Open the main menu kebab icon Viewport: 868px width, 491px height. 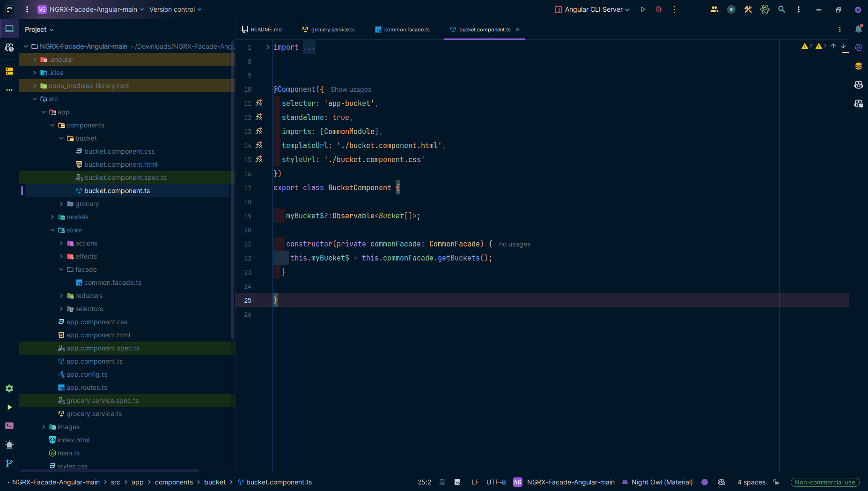(x=27, y=9)
